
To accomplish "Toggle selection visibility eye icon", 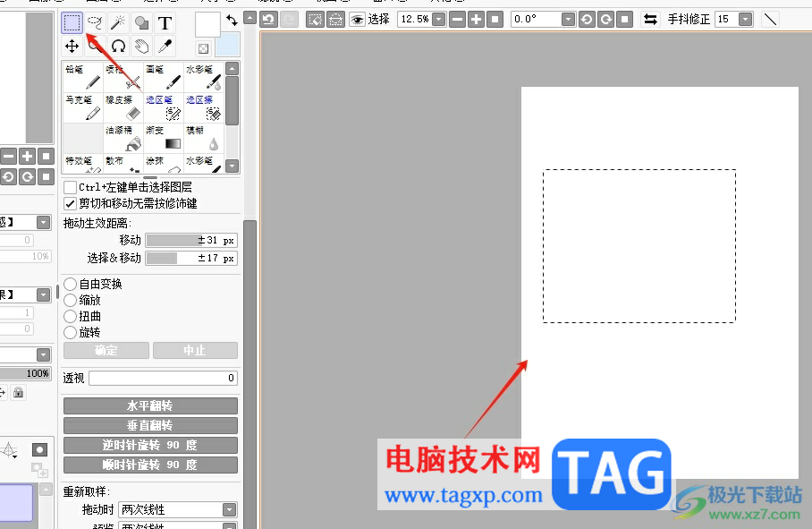I will point(357,20).
